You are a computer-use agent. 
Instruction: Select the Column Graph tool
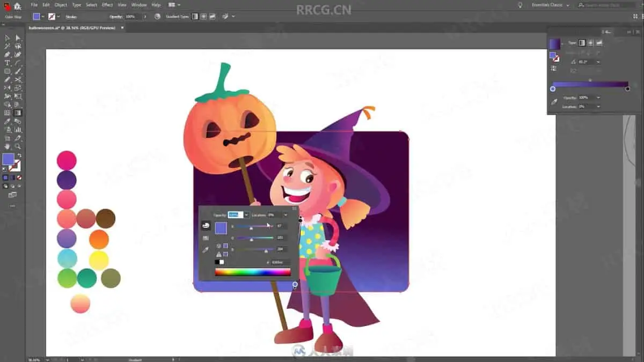[x=18, y=129]
